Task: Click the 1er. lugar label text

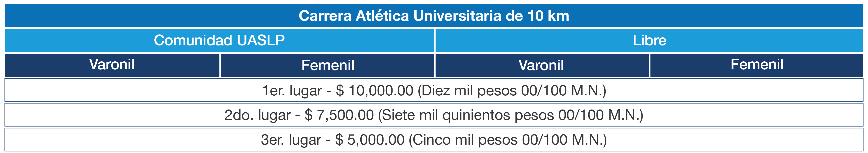Action: [x=292, y=91]
